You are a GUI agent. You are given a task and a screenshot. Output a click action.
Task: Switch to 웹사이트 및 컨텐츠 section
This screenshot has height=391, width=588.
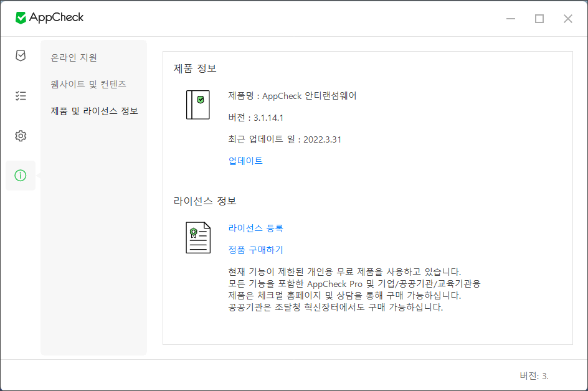pos(87,83)
